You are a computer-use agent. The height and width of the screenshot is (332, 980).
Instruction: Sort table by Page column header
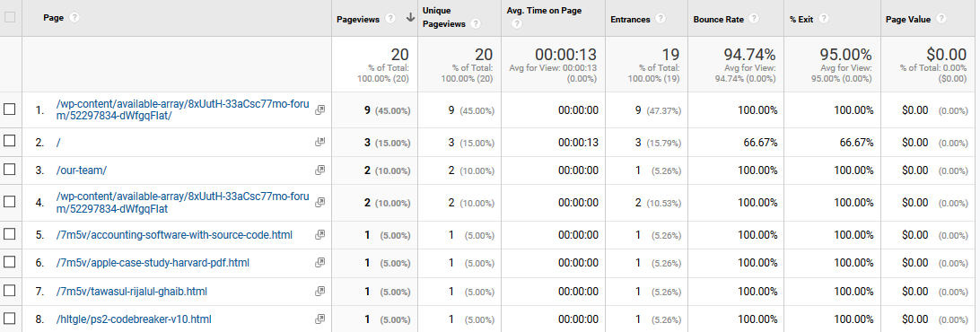click(54, 18)
